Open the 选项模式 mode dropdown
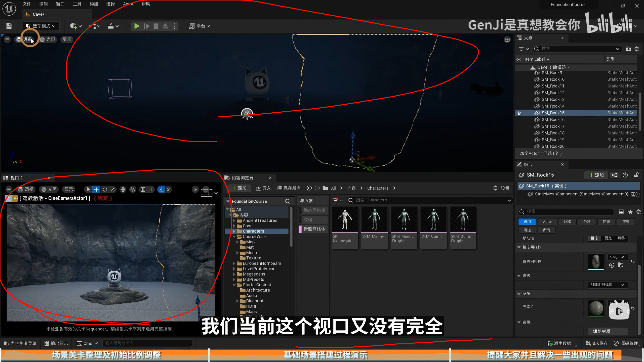 (42, 26)
